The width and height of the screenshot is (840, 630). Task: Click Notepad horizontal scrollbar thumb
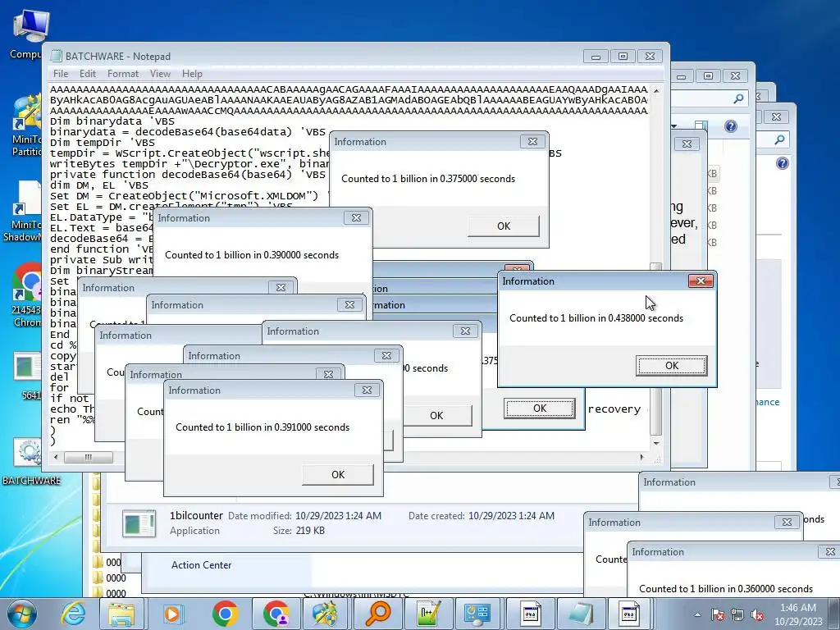(x=89, y=457)
